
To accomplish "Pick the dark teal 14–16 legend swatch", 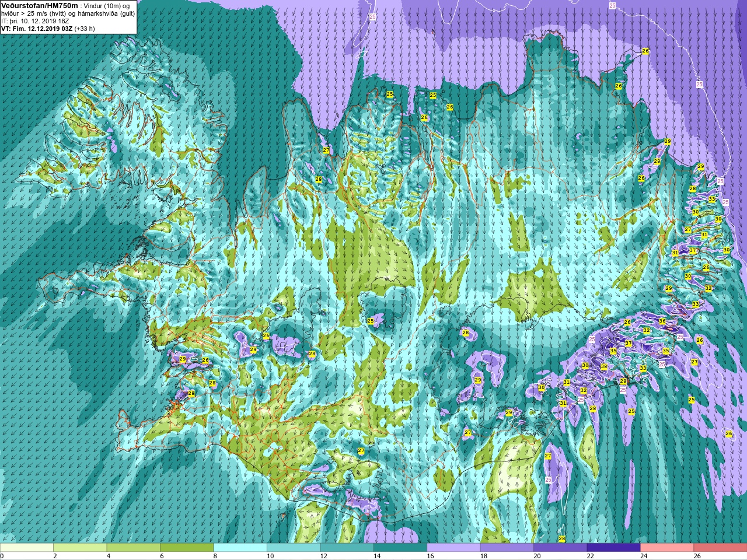I will pyautogui.click(x=400, y=548).
